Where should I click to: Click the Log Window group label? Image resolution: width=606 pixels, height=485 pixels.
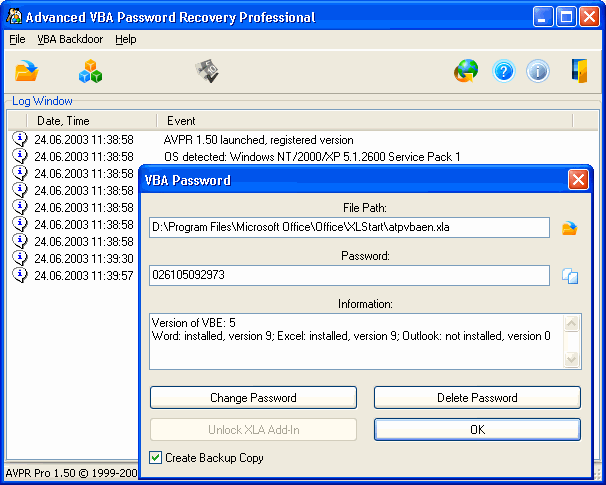[x=42, y=101]
